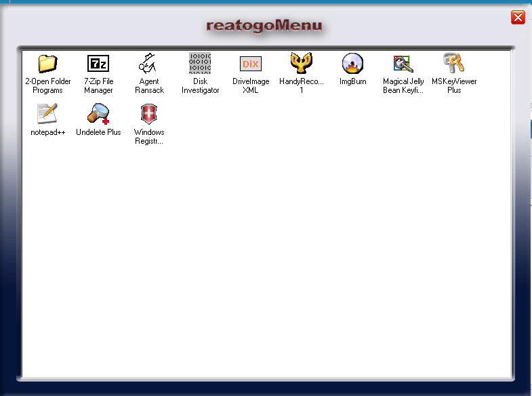Launch Disk Investigator icon

(x=200, y=64)
